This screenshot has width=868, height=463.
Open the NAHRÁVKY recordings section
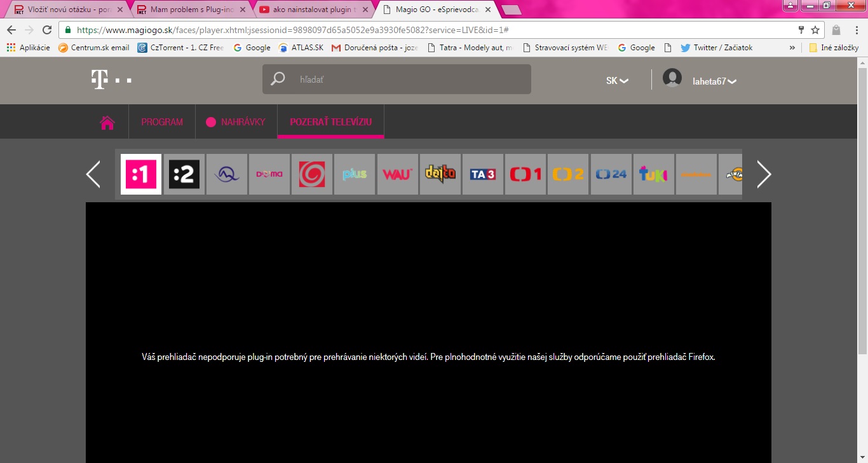point(235,122)
